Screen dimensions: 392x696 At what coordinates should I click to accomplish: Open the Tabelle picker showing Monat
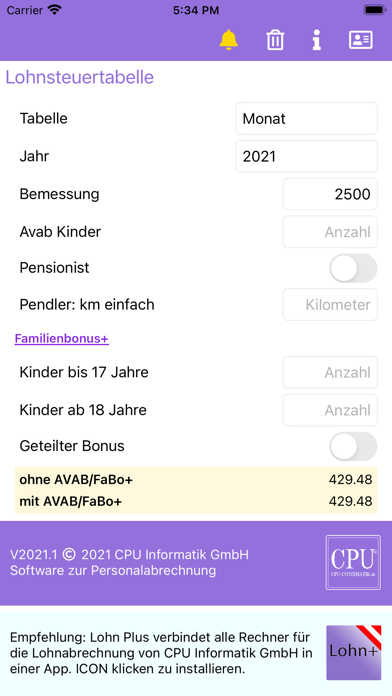point(306,119)
